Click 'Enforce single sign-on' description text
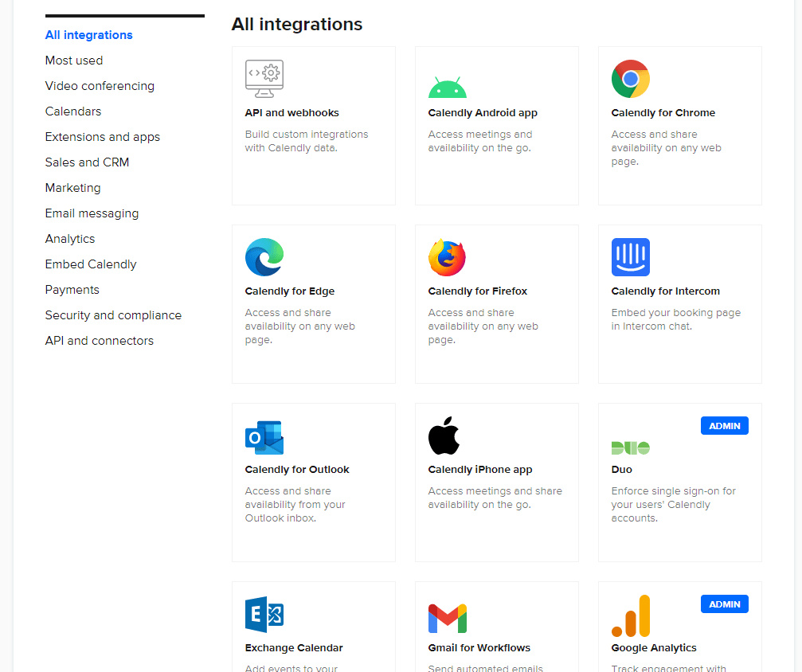 click(x=673, y=504)
